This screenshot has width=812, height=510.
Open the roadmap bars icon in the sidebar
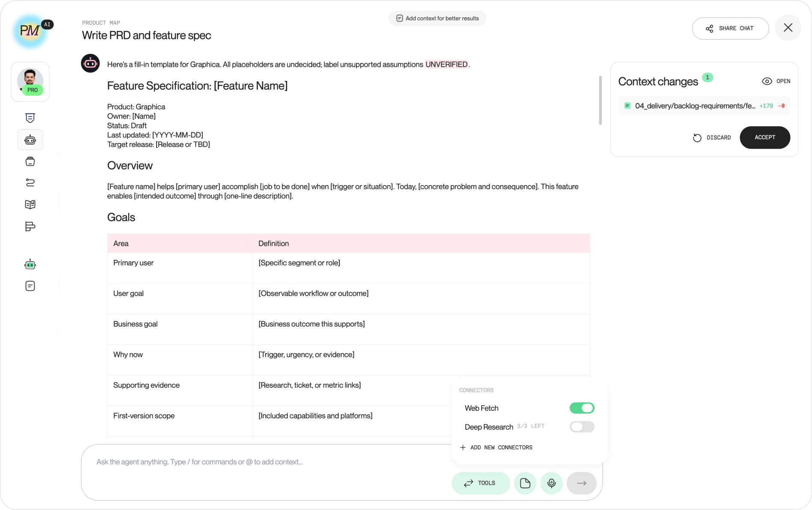30,227
